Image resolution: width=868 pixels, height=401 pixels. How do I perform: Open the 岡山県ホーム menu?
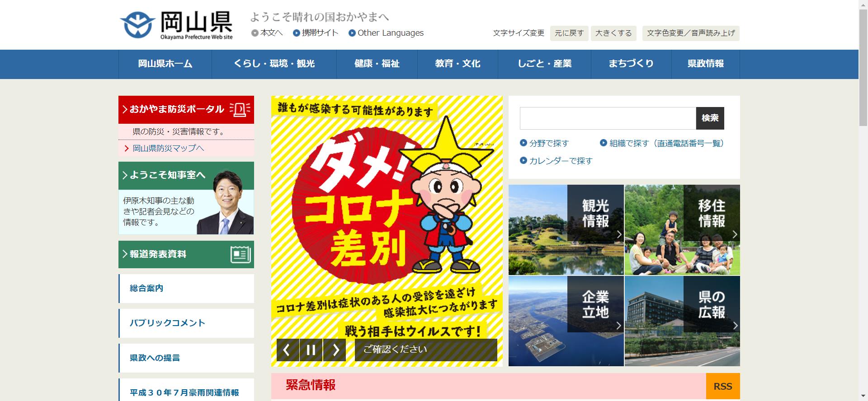[x=165, y=64]
